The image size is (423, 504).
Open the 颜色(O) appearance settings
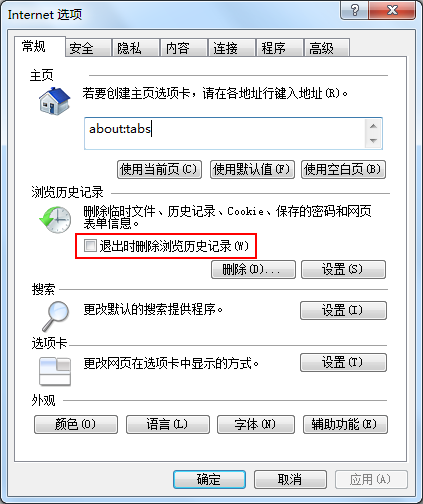(x=76, y=424)
